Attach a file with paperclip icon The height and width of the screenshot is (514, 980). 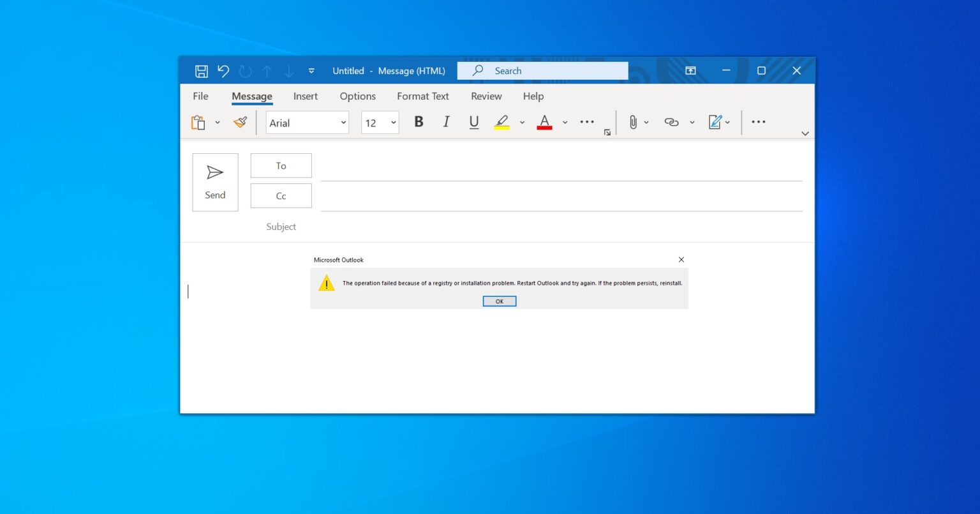click(x=633, y=122)
